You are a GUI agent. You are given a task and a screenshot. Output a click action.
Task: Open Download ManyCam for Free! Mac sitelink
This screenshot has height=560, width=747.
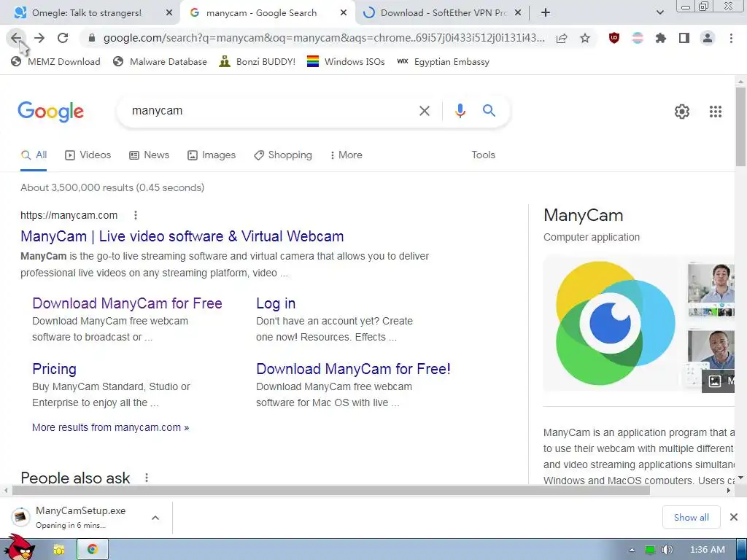click(x=353, y=369)
